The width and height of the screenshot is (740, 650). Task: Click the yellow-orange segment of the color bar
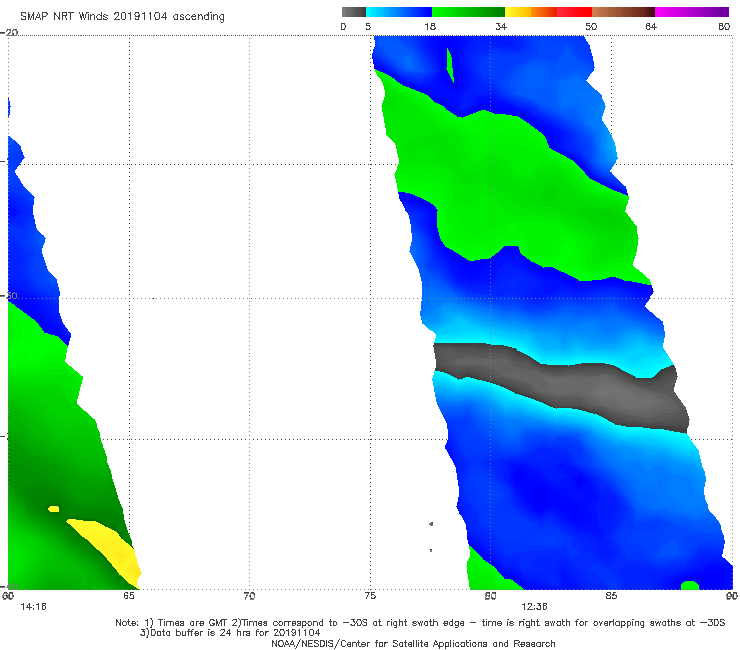(531, 12)
